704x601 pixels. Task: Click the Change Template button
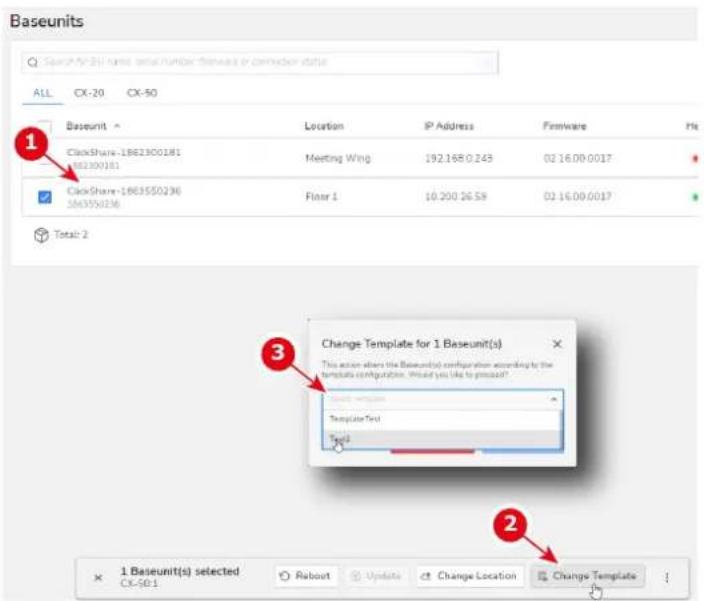[x=587, y=576]
